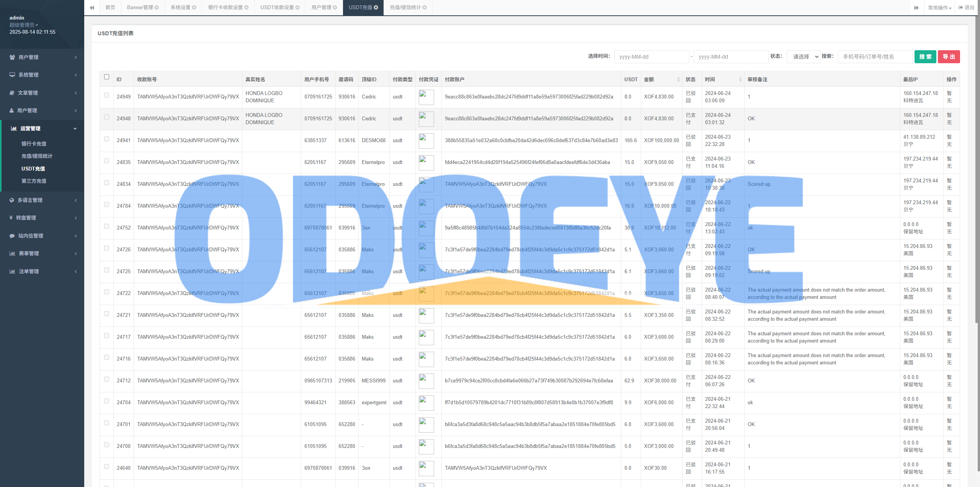Switch to the 充值/提现统计 tab

coord(405,8)
